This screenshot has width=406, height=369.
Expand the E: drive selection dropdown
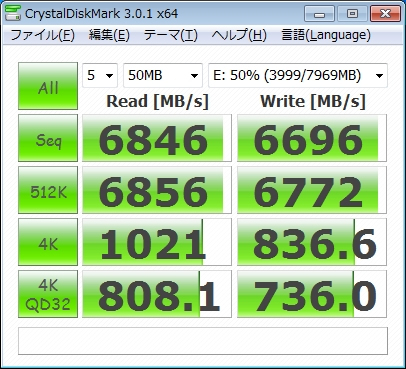point(298,75)
